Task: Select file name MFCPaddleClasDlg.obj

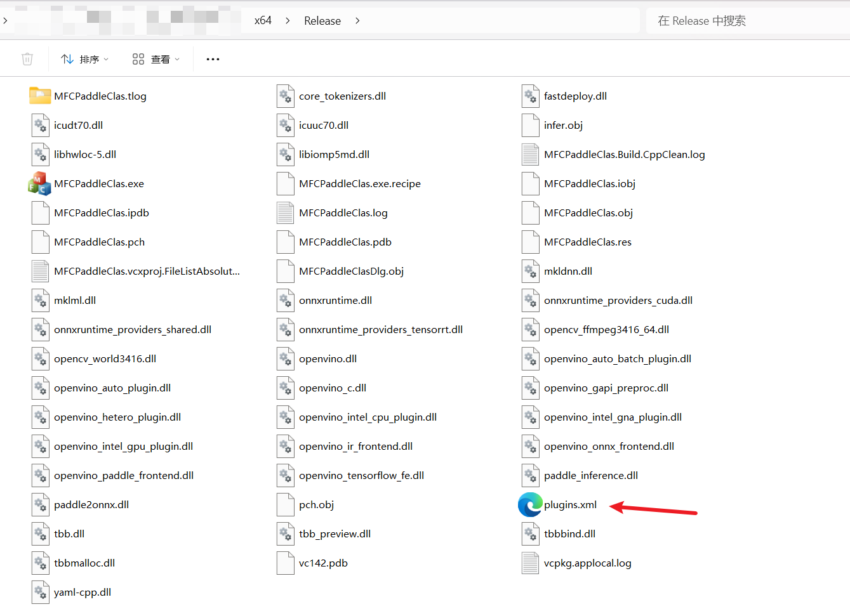Action: [351, 271]
